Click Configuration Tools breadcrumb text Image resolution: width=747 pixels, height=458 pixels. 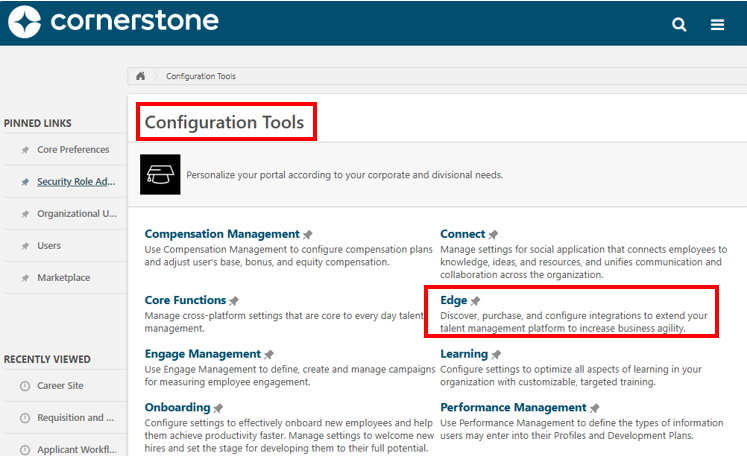point(201,76)
